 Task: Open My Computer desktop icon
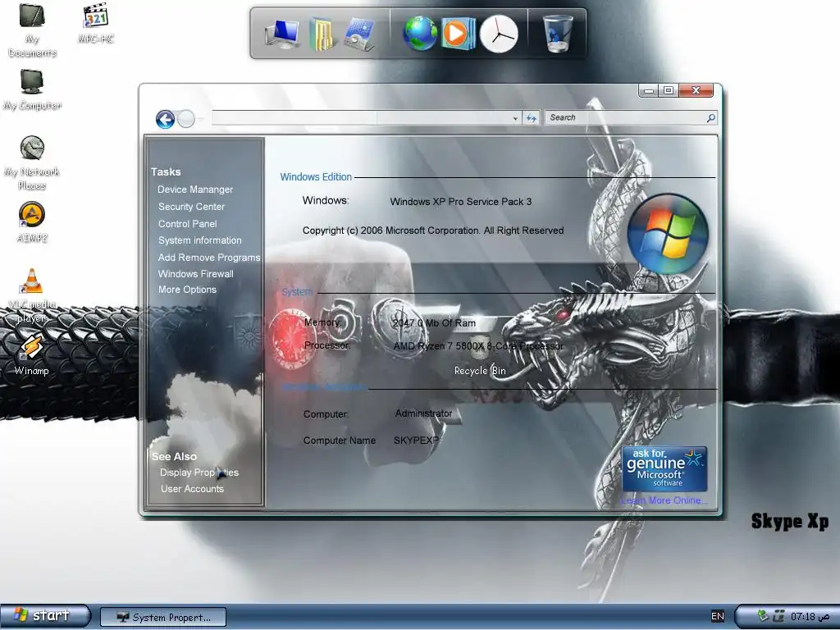(x=32, y=89)
